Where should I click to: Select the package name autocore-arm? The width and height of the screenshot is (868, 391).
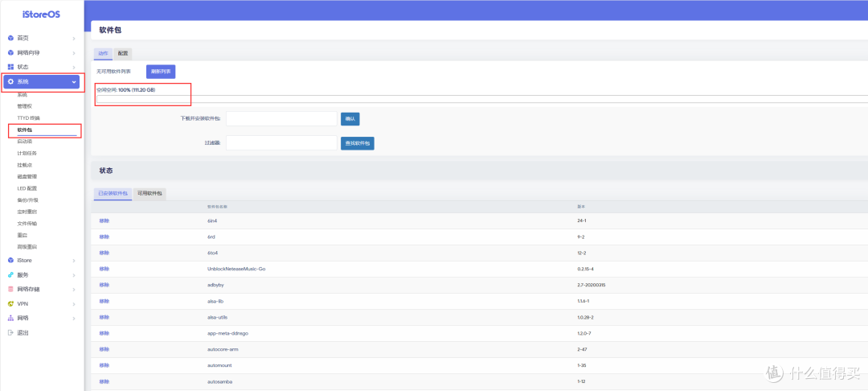pos(223,349)
